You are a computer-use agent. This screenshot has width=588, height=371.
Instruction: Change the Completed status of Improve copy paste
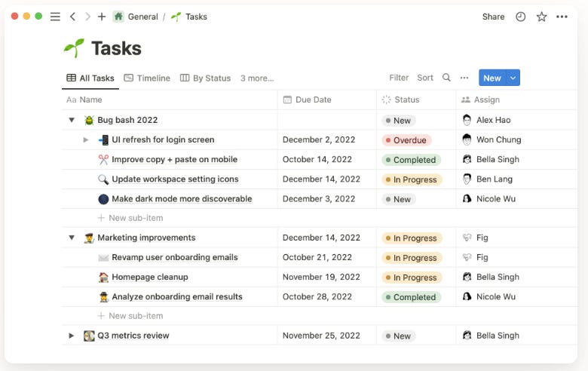(412, 160)
